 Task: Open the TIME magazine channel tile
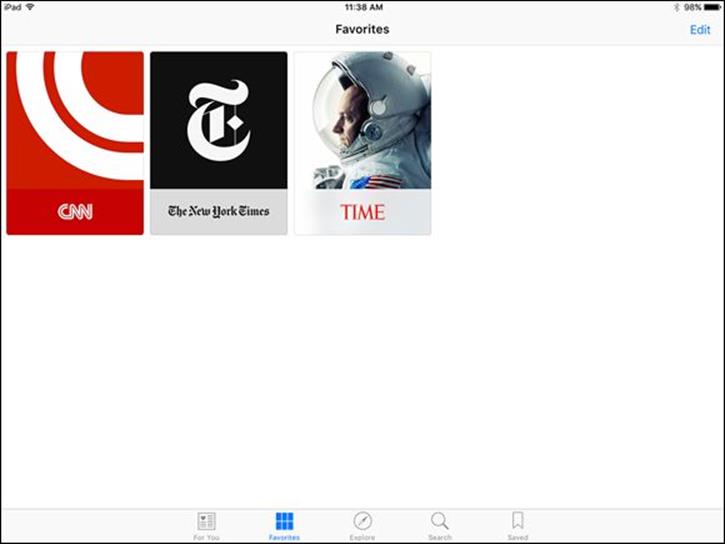363,143
